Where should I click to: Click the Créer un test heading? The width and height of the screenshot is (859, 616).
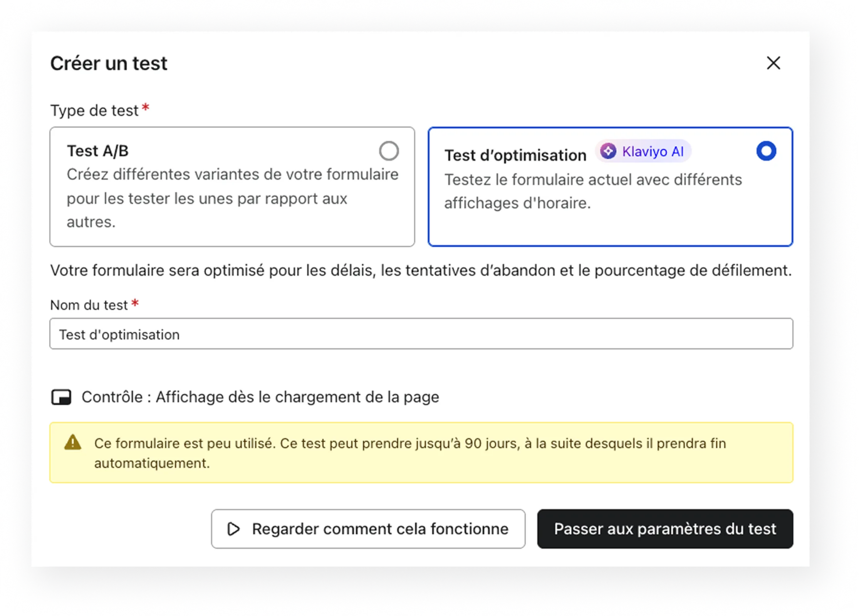(x=109, y=63)
